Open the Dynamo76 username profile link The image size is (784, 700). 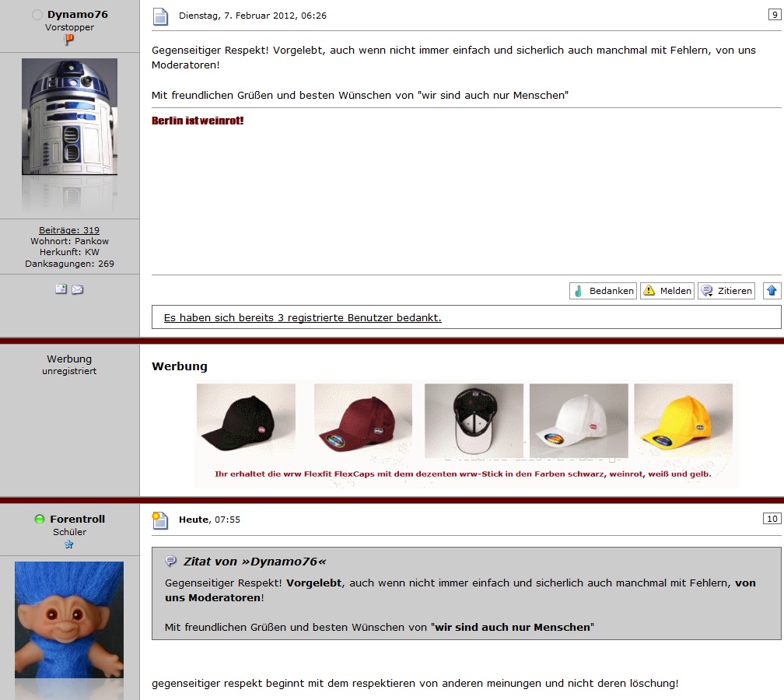click(78, 15)
